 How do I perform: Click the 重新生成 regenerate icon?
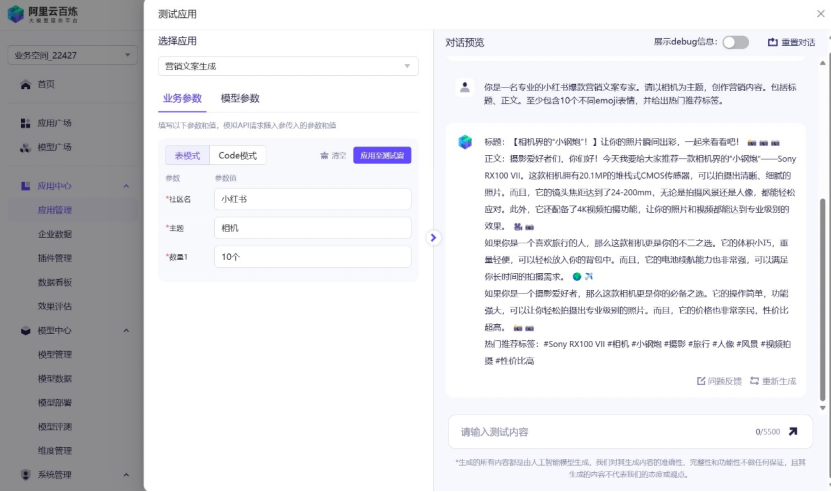[x=754, y=381]
